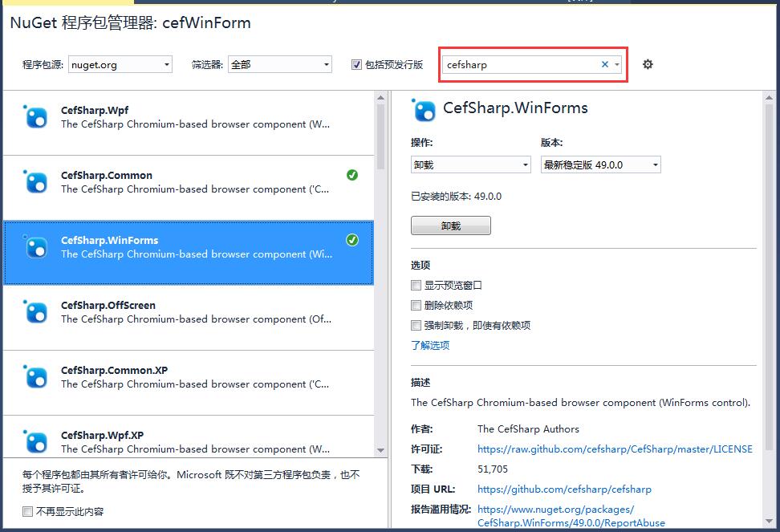Screen dimensions: 780x532
Task: Click the package list scrollbar thumb
Action: click(x=380, y=136)
